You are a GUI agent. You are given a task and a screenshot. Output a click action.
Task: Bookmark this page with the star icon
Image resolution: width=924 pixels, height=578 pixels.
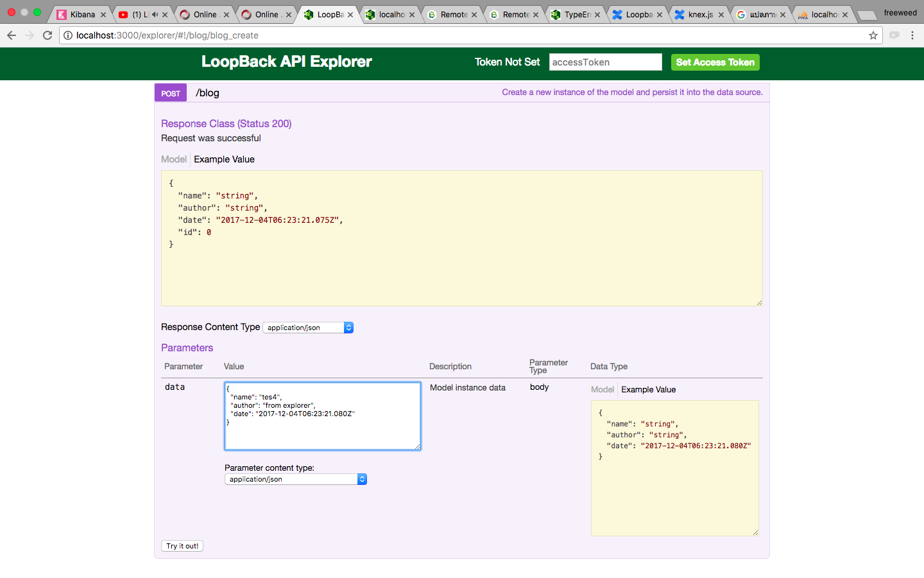873,35
